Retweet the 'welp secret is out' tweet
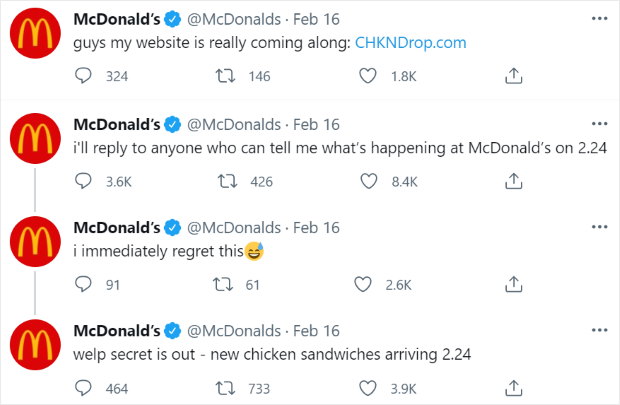The width and height of the screenshot is (620, 405). pyautogui.click(x=227, y=388)
